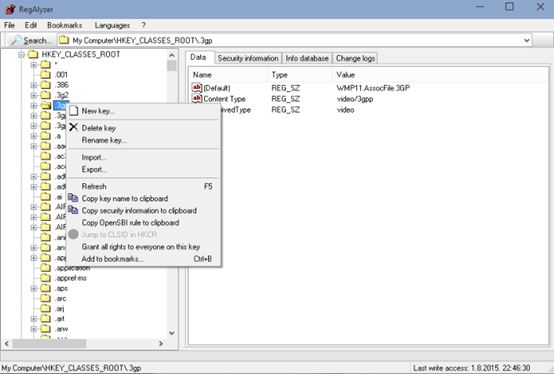Switch to the Security information tab

pos(248,58)
